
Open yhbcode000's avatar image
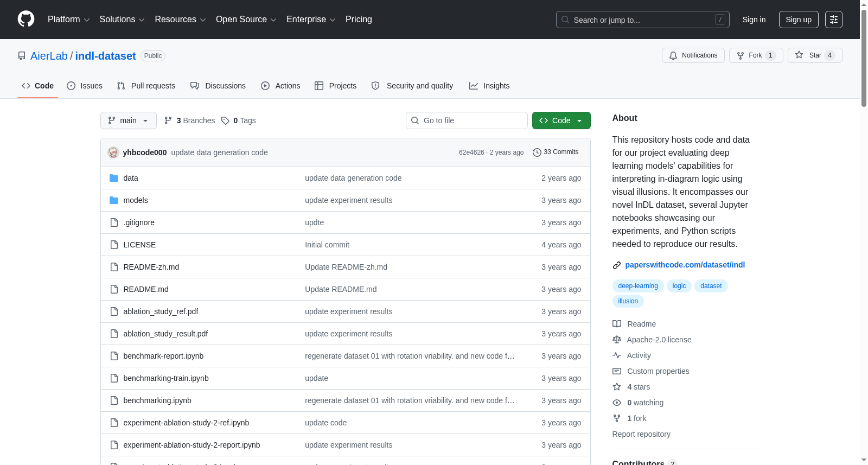click(113, 152)
